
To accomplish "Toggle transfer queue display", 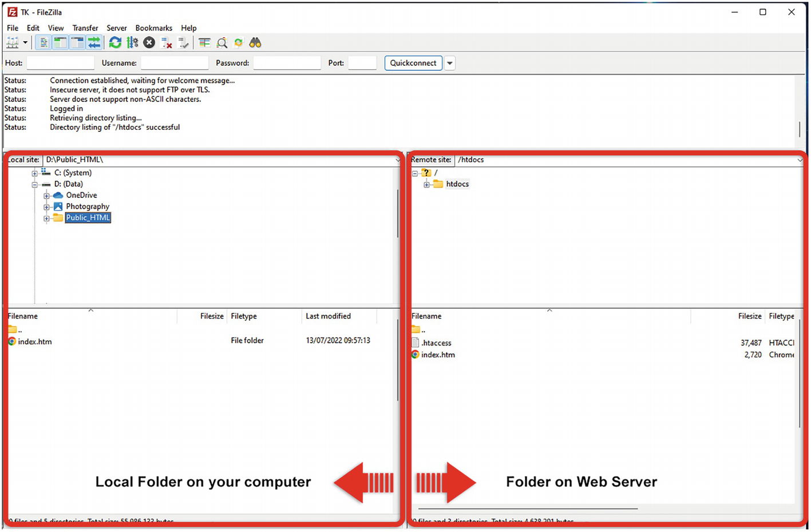I will (x=94, y=43).
